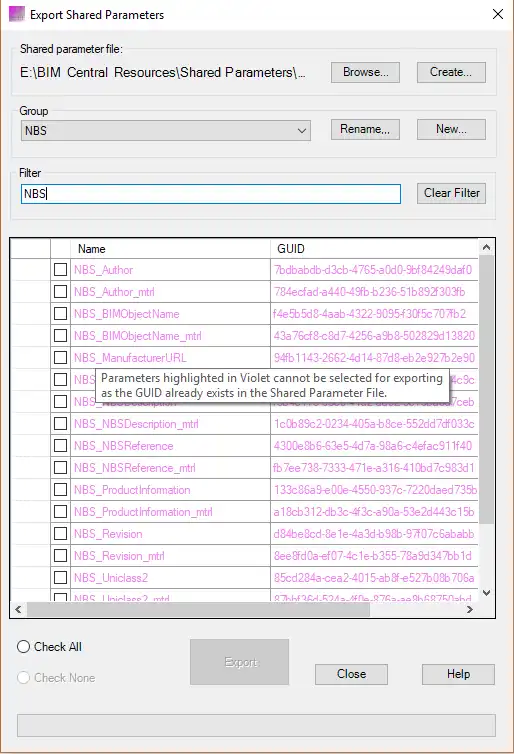
Task: Tick the NBS_Revision_mtrl checkbox
Action: click(x=61, y=556)
